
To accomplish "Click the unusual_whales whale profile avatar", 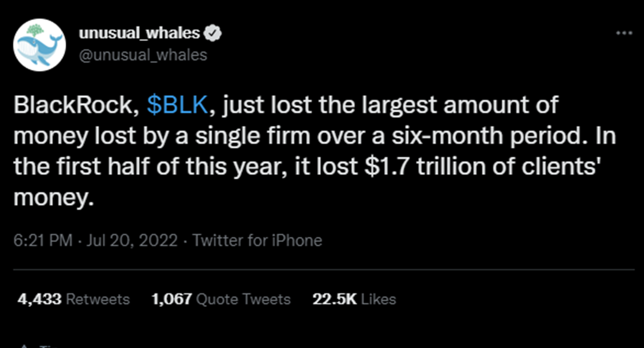I will coord(39,45).
